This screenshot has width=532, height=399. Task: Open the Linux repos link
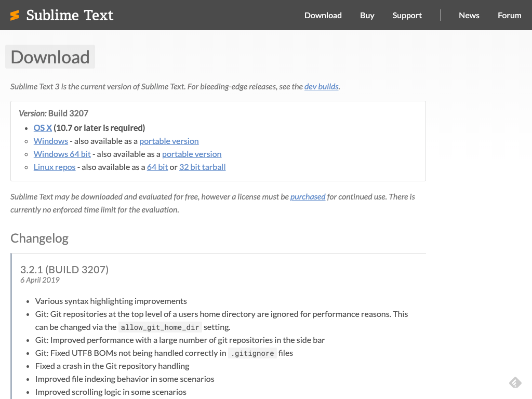[54, 167]
